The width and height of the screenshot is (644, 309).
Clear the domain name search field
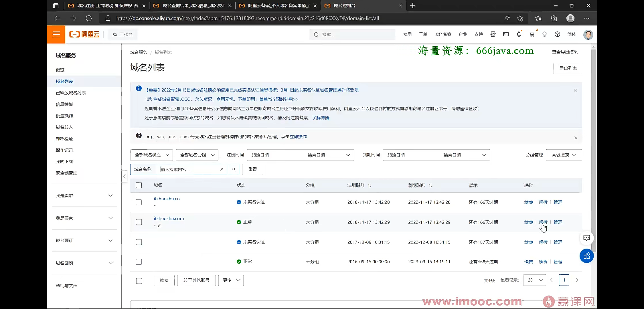(222, 169)
